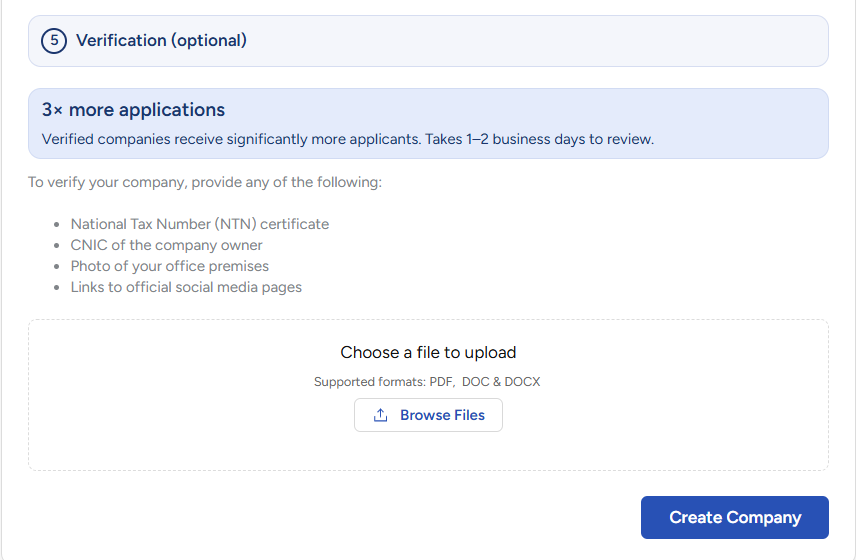This screenshot has height=560, width=856.
Task: Click the upload arrow icon on Browse Files
Action: click(380, 415)
